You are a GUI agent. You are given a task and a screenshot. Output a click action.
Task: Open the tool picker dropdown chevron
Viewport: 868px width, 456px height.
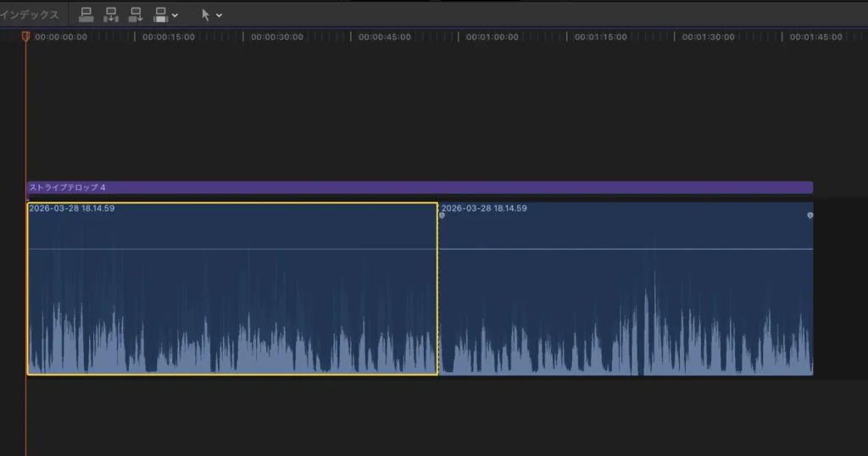(219, 15)
